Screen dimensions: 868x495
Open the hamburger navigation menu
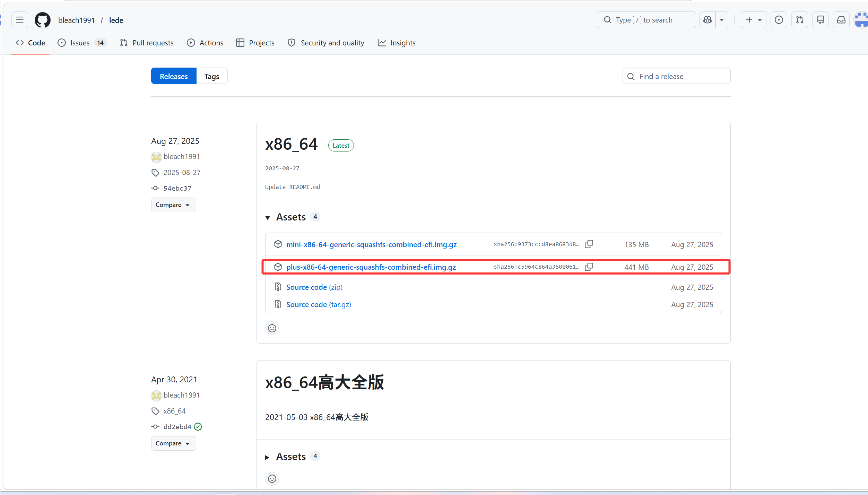[x=20, y=20]
